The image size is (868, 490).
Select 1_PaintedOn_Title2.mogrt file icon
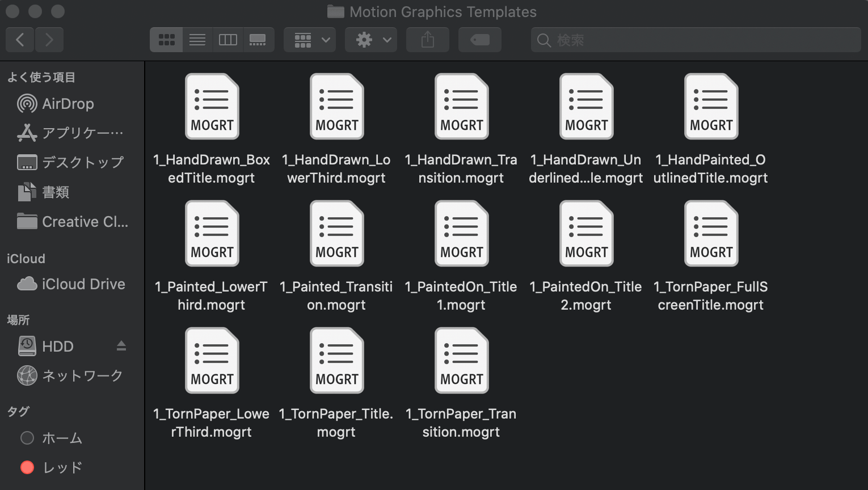tap(586, 234)
